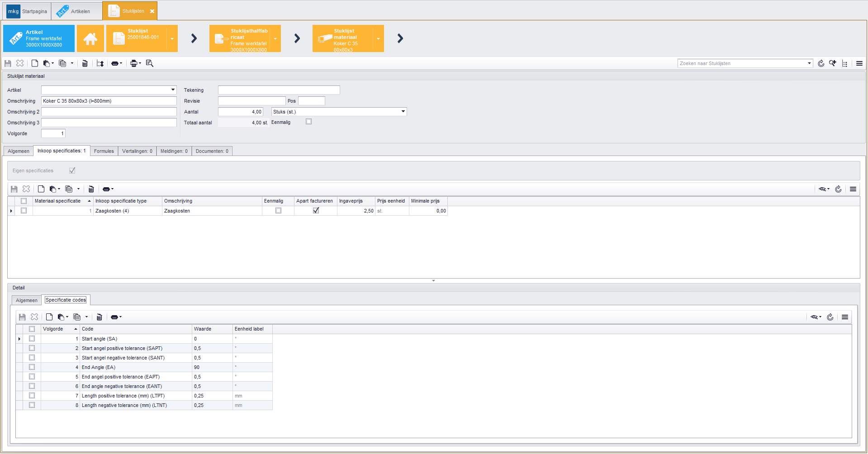Open the Stuks (st.) unit dropdown
The width and height of the screenshot is (868, 454).
click(403, 112)
